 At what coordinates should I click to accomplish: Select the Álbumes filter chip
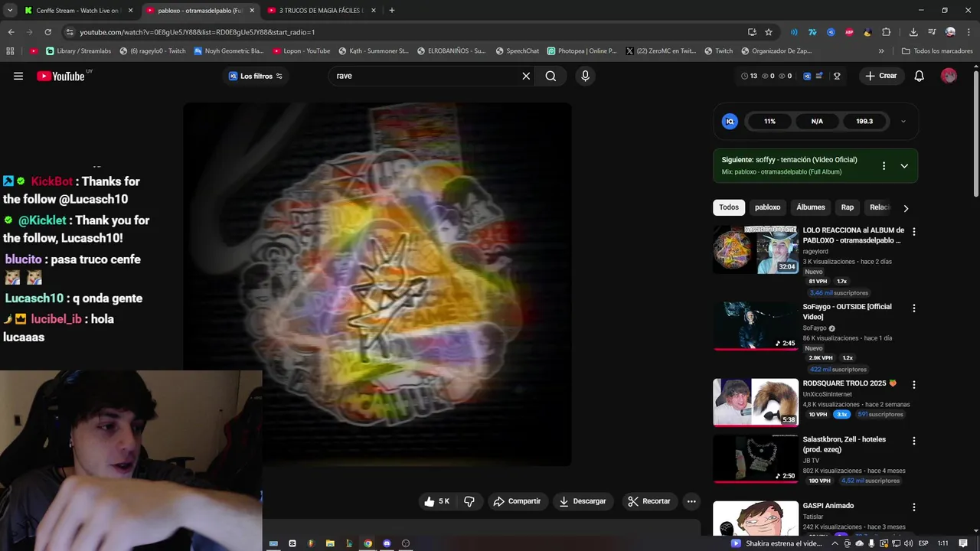pyautogui.click(x=811, y=207)
